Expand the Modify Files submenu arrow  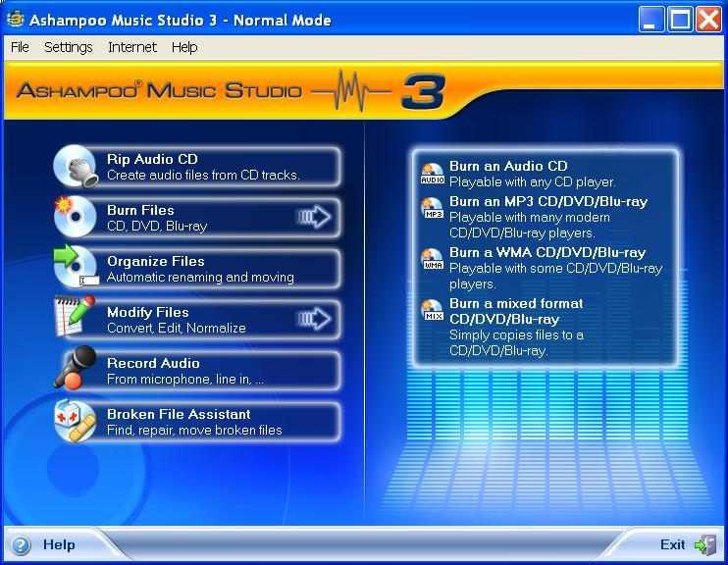[314, 320]
